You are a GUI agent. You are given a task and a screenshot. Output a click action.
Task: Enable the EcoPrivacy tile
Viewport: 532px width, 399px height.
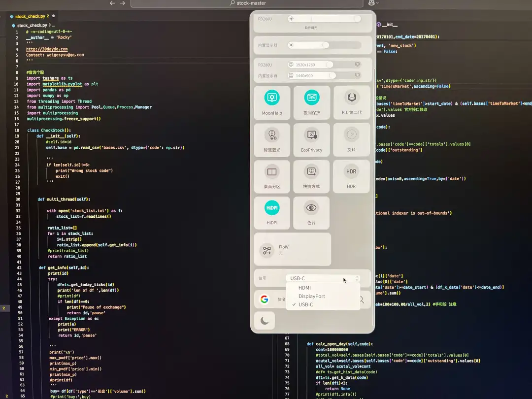(311, 140)
